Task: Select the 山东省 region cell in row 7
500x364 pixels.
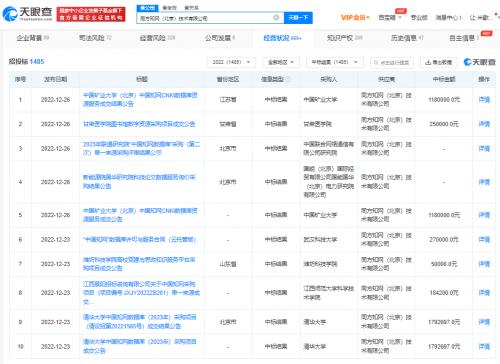Action: (x=228, y=264)
